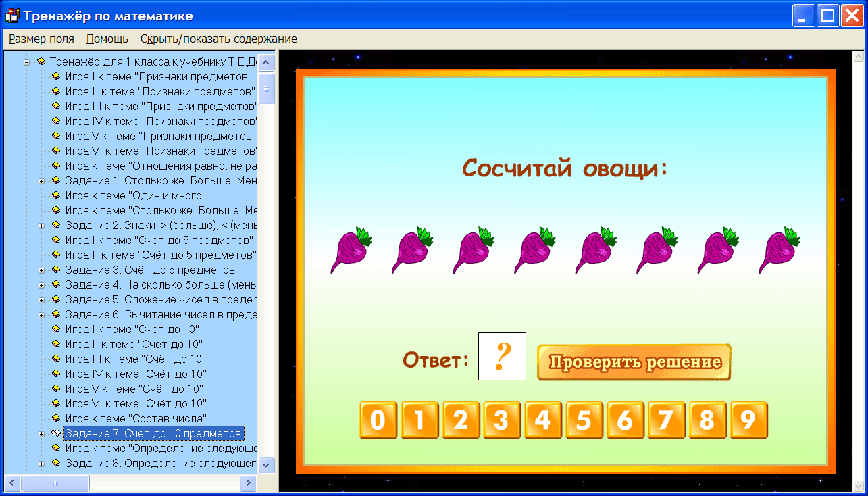Expand "Задание 8. Определение следующего" node

42,463
